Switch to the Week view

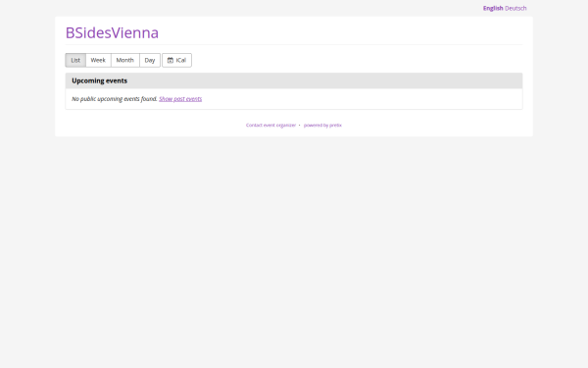point(98,60)
